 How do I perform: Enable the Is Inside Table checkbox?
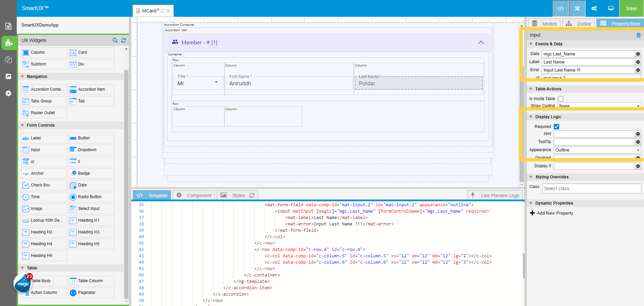(x=560, y=98)
